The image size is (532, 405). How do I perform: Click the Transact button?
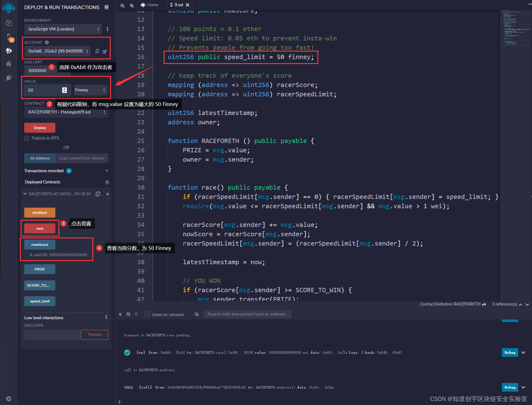coord(95,335)
